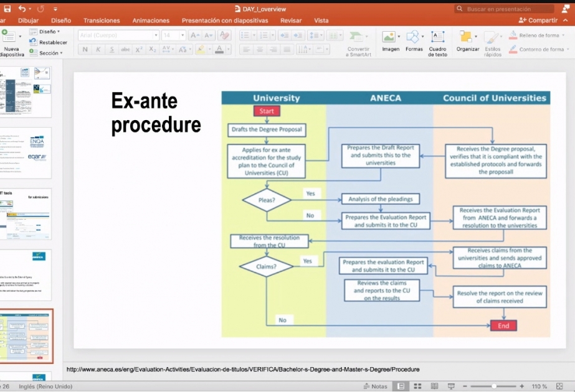Align text right

[273, 49]
